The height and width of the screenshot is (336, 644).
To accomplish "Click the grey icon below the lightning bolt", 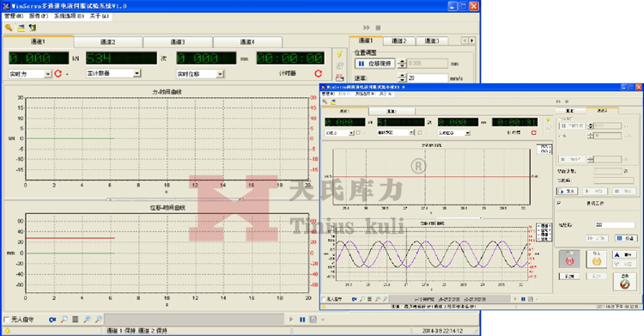I will pyautogui.click(x=340, y=66).
